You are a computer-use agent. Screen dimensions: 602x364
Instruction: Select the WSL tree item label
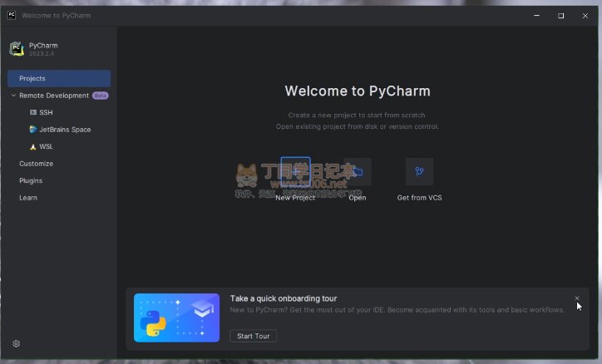(47, 146)
